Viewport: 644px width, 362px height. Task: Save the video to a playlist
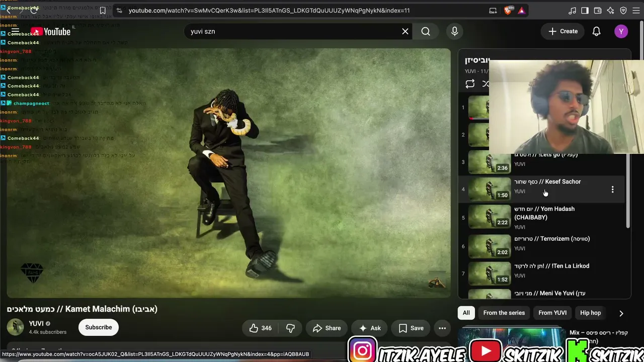click(x=411, y=328)
